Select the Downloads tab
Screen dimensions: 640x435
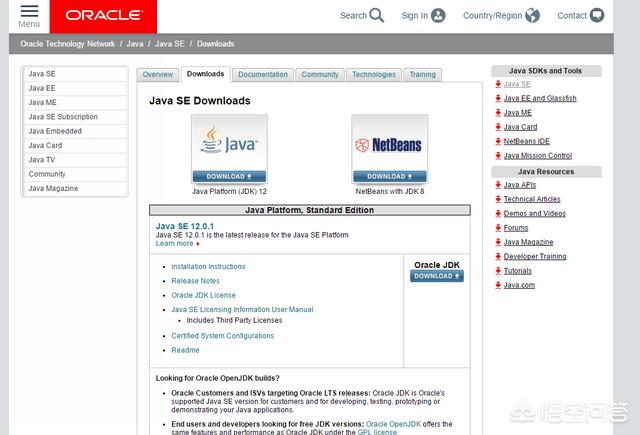tap(205, 74)
